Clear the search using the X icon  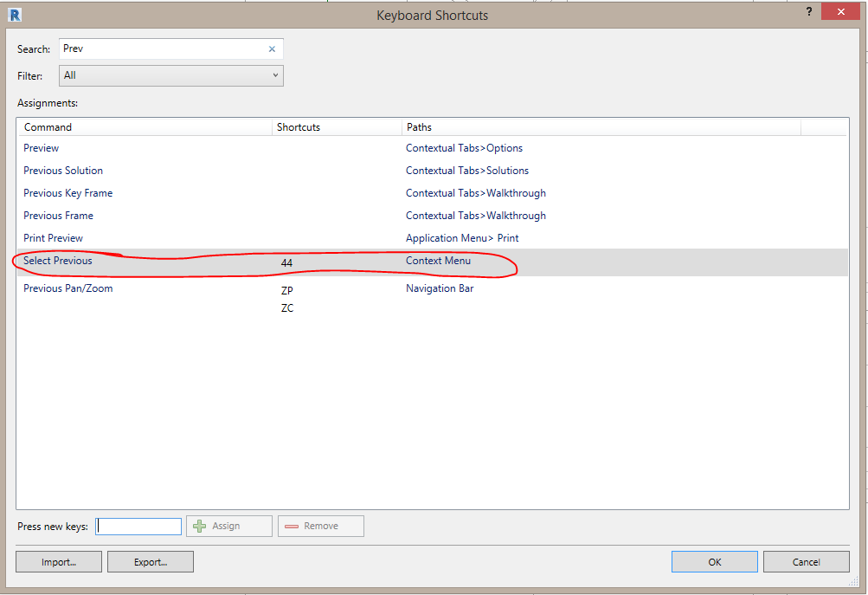pyautogui.click(x=272, y=49)
